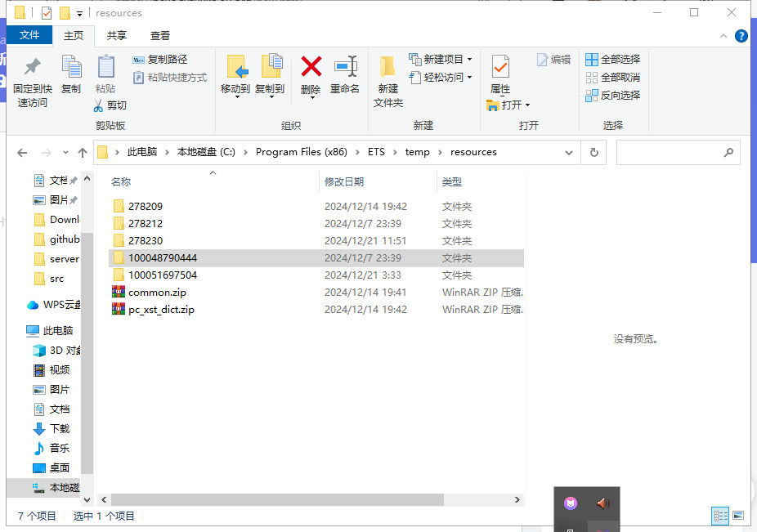Viewport: 757px width, 532px height.
Task: Click 音乐 in the navigation pane
Action: pyautogui.click(x=52, y=449)
